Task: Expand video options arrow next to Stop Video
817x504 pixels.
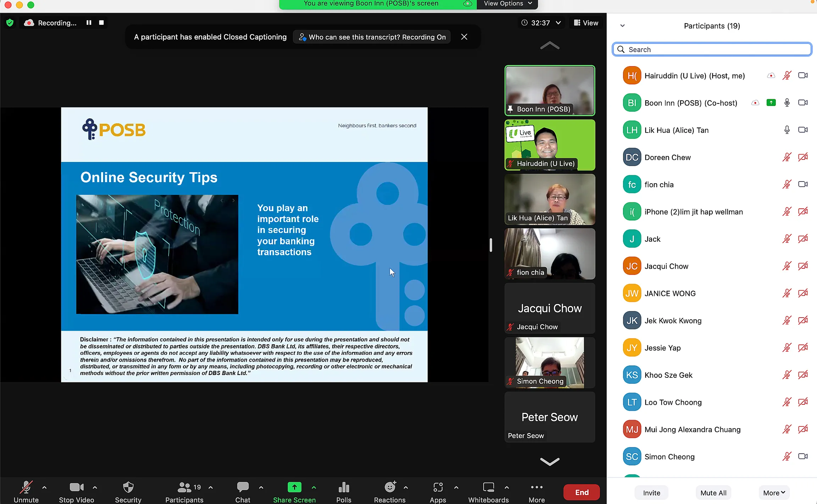Action: pyautogui.click(x=95, y=487)
